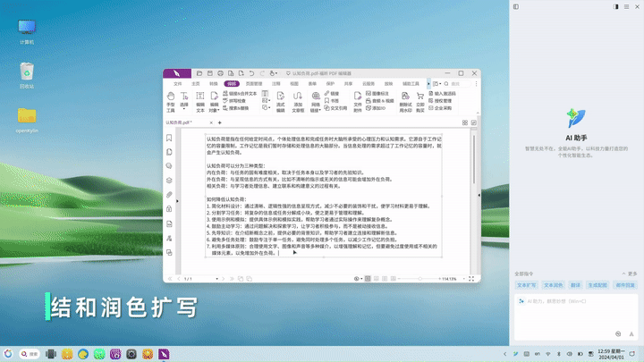Viewport: 644px width, 362px height.
Task: Click the Email Reply (邮件回复) AI command
Action: click(x=625, y=285)
